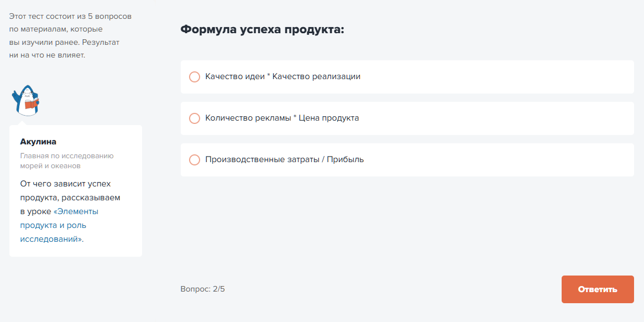
Task: Click the Акулина shark mascot avatar
Action: [26, 101]
